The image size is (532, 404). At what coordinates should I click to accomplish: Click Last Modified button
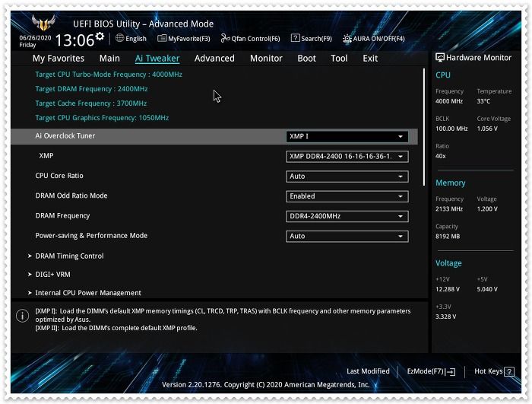coord(368,371)
